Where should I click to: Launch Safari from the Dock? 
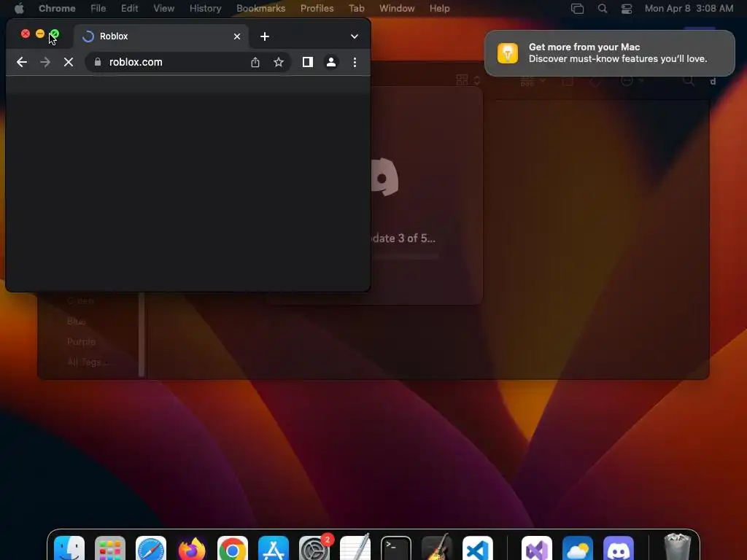coord(151,548)
